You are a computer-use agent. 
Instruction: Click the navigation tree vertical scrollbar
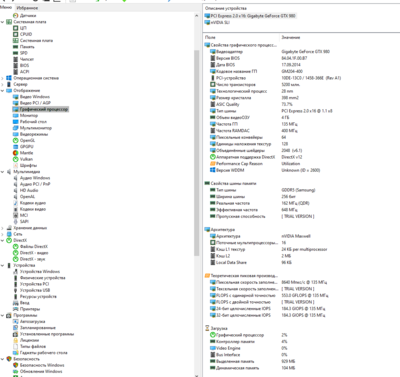[197, 153]
